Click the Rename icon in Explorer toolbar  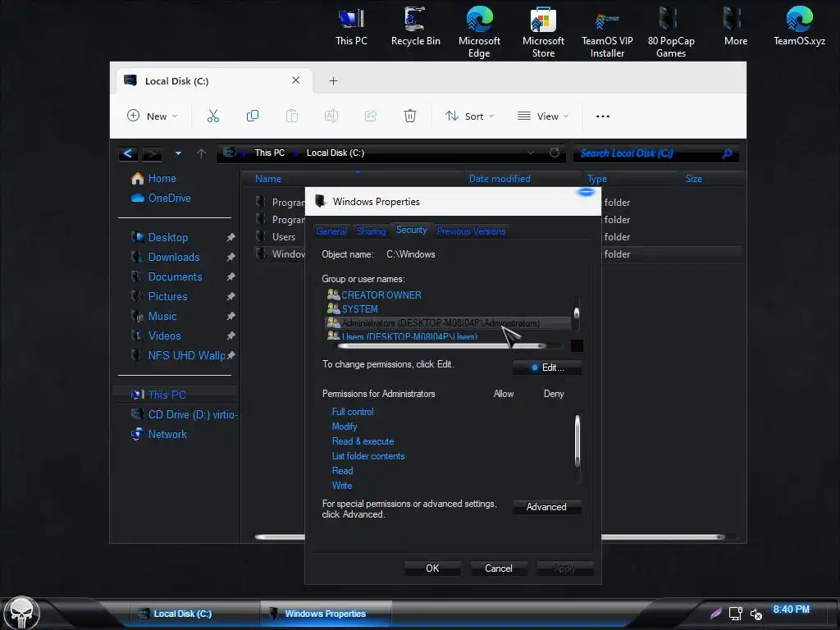click(x=331, y=116)
